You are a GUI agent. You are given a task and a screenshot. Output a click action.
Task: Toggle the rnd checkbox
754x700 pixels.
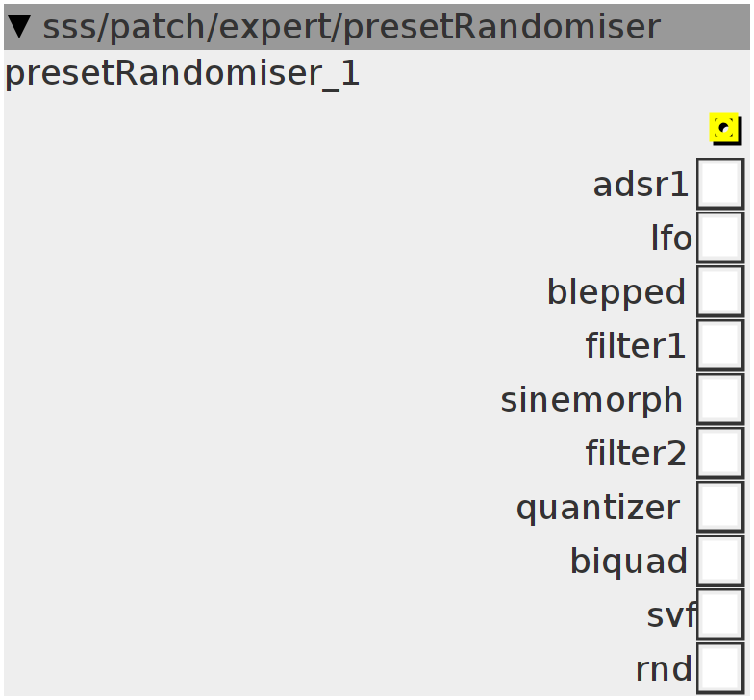click(719, 668)
